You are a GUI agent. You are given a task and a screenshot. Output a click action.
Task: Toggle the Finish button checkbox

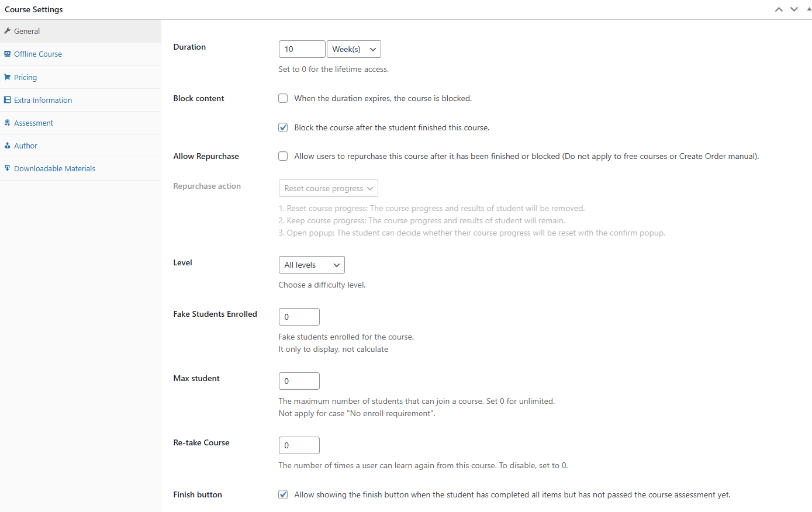(283, 494)
